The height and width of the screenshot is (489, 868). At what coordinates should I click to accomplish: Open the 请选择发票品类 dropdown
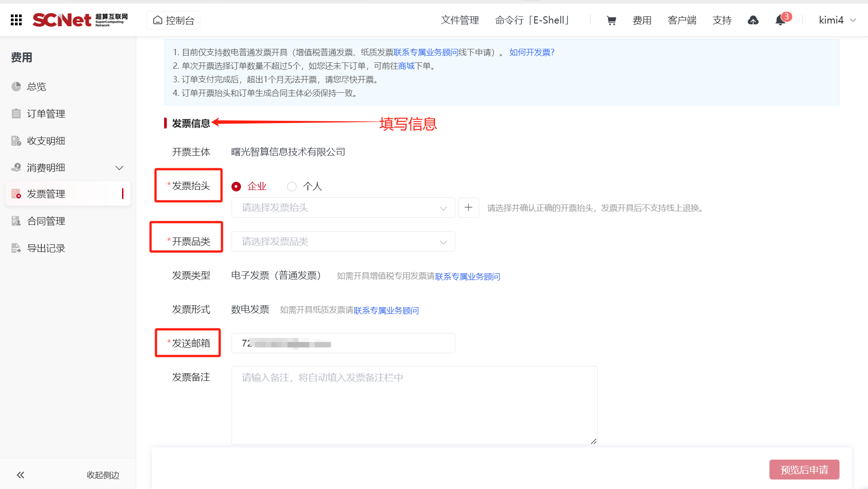point(343,242)
